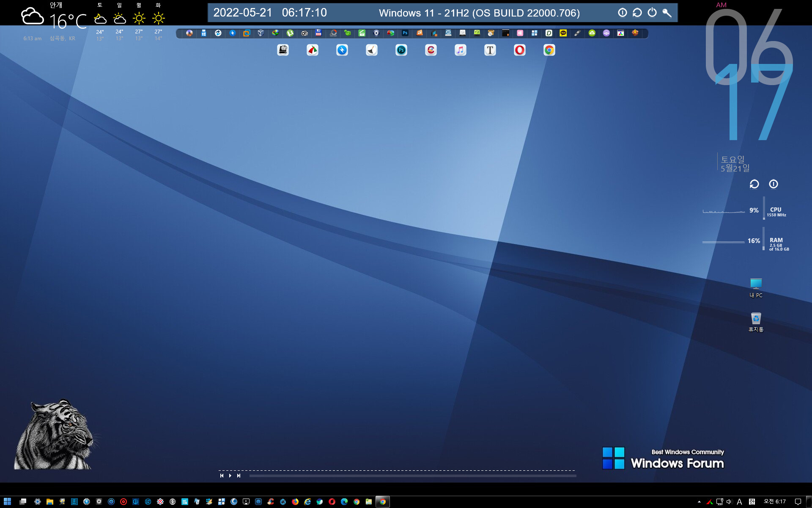Image resolution: width=812 pixels, height=508 pixels.
Task: Launch Opera from the large dock icons
Action: pos(519,50)
